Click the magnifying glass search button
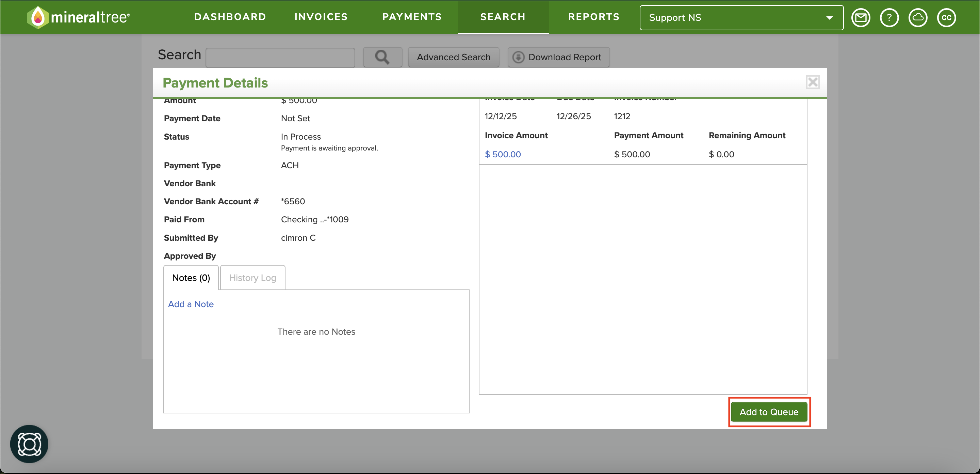This screenshot has width=980, height=474. (382, 57)
